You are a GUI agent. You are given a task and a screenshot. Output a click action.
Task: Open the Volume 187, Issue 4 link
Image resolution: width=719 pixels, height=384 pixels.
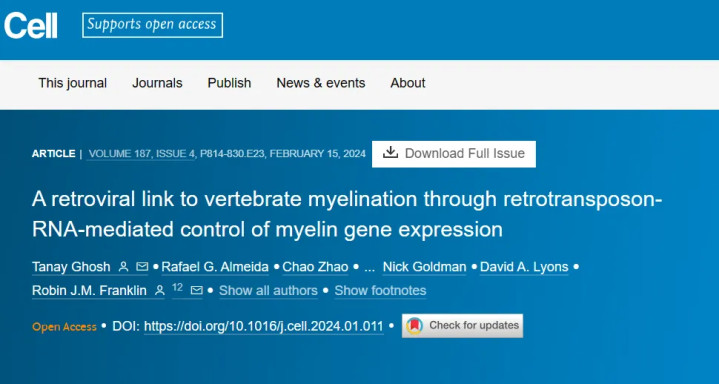[142, 154]
